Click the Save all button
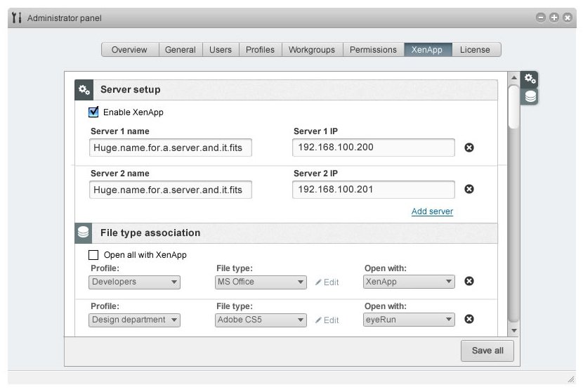This screenshot has height=392, width=583. [x=487, y=351]
